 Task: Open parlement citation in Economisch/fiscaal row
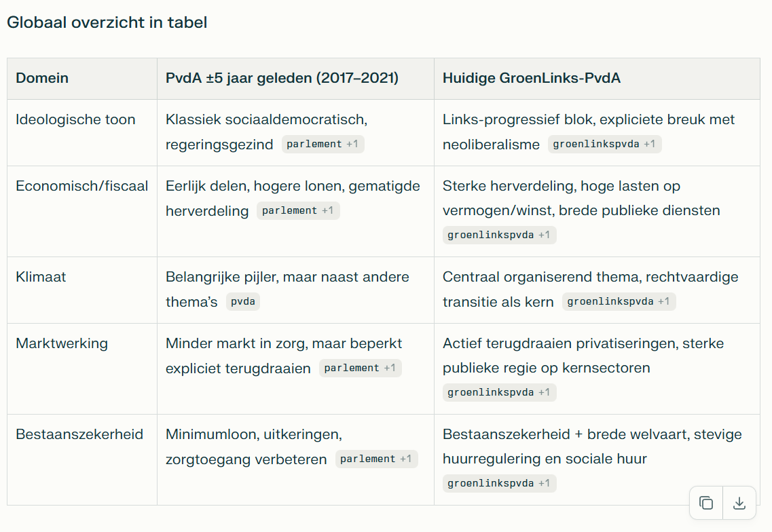click(297, 210)
